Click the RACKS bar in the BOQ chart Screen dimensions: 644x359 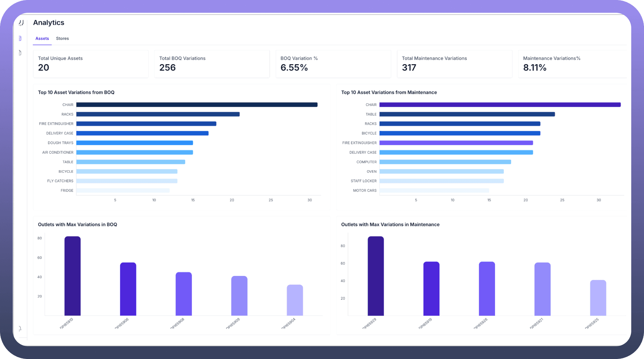pos(158,114)
